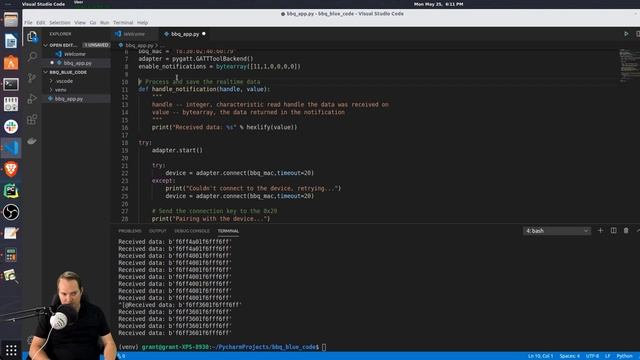This screenshot has height=360, width=640.
Task: Add a new terminal with the plus icon
Action: [600, 231]
